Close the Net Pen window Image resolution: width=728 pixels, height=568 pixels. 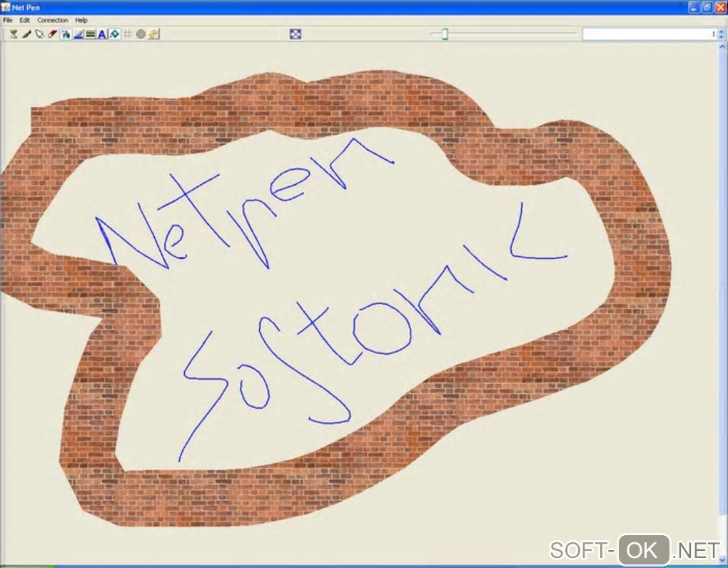point(721,7)
